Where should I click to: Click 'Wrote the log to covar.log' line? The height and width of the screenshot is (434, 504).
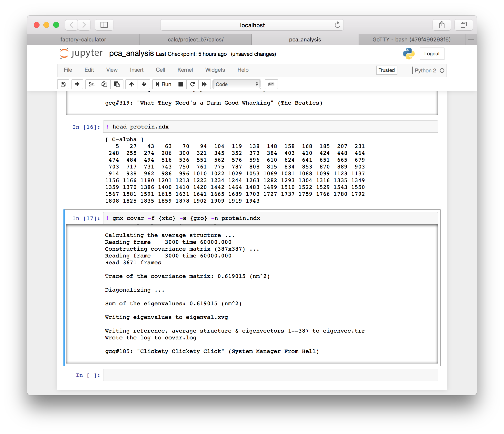point(151,338)
